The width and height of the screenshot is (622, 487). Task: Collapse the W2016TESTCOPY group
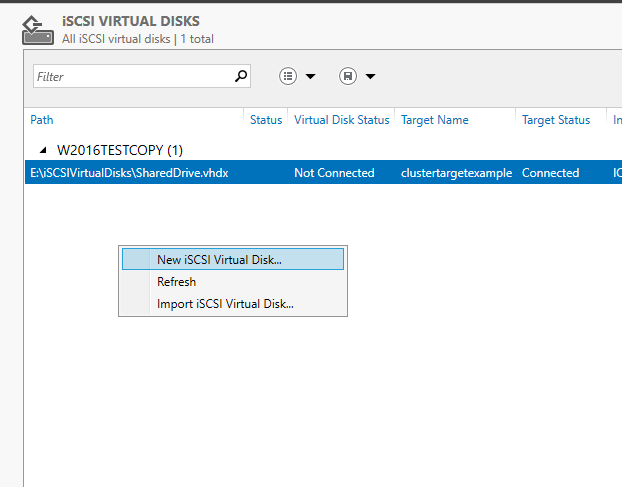click(42, 150)
